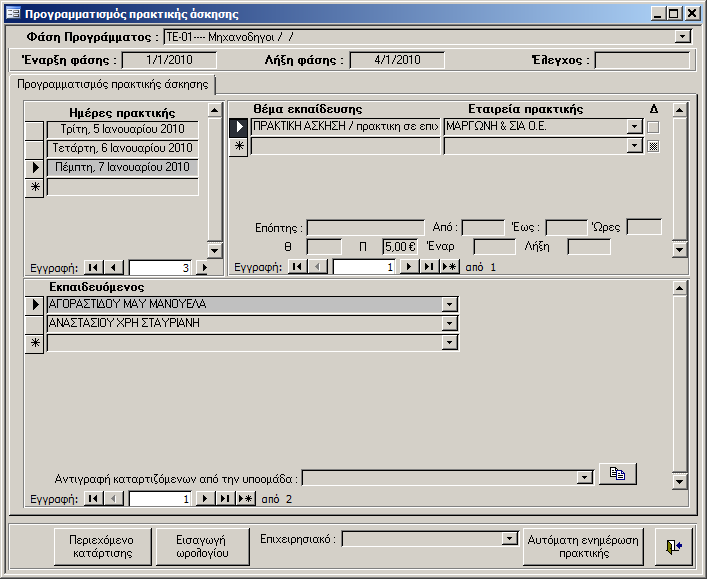Add new record in training topic navigator
This screenshot has width=707, height=579.
click(449, 267)
